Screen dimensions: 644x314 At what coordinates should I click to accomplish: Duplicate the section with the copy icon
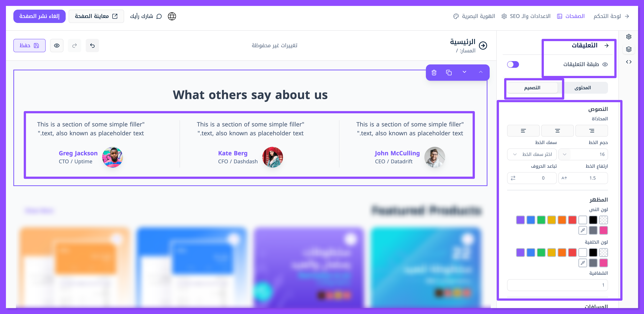click(449, 72)
